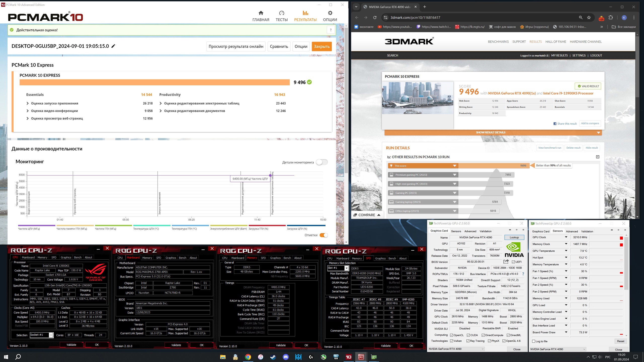
Task: Bookmark this page with star icon
Action: pyautogui.click(x=589, y=18)
